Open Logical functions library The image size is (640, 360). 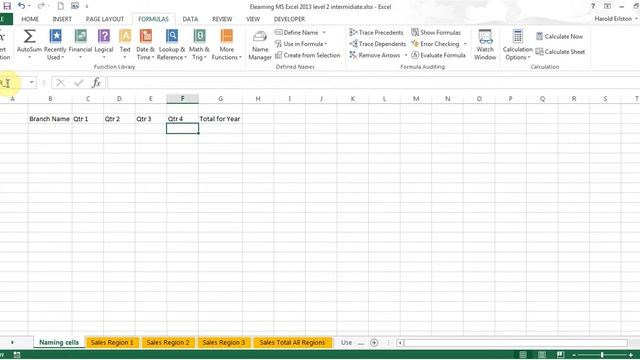pyautogui.click(x=104, y=44)
